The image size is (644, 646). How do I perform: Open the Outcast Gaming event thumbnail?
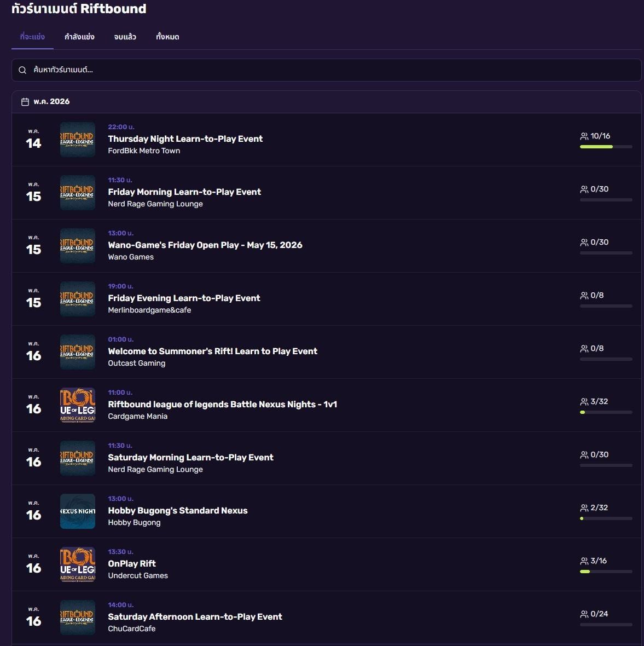coord(77,352)
